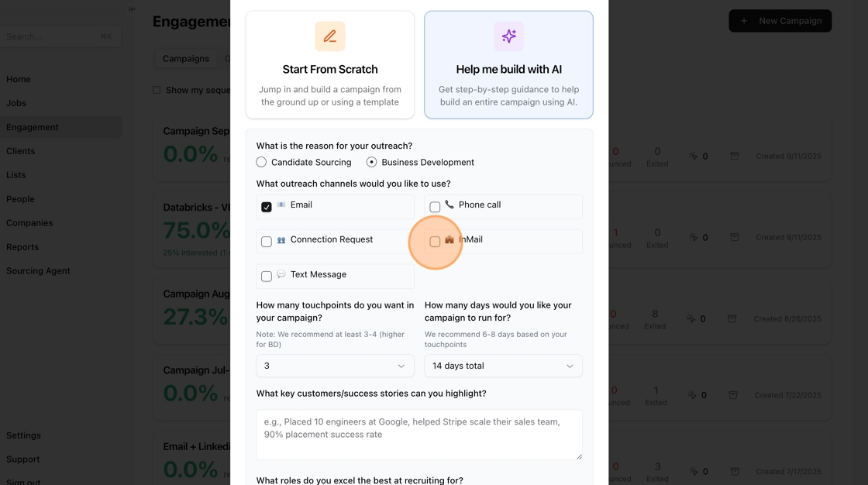Select Candidate Sourcing radio option
Image resolution: width=868 pixels, height=485 pixels.
262,162
